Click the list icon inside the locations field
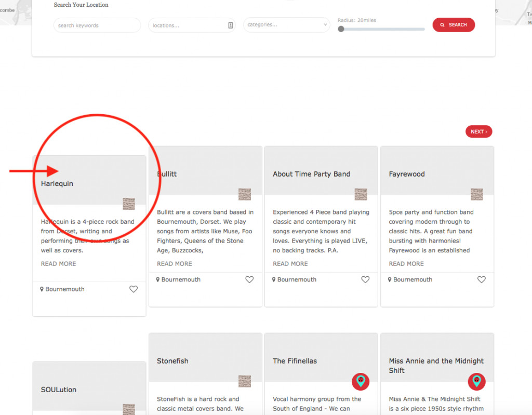The image size is (532, 415). pos(230,24)
